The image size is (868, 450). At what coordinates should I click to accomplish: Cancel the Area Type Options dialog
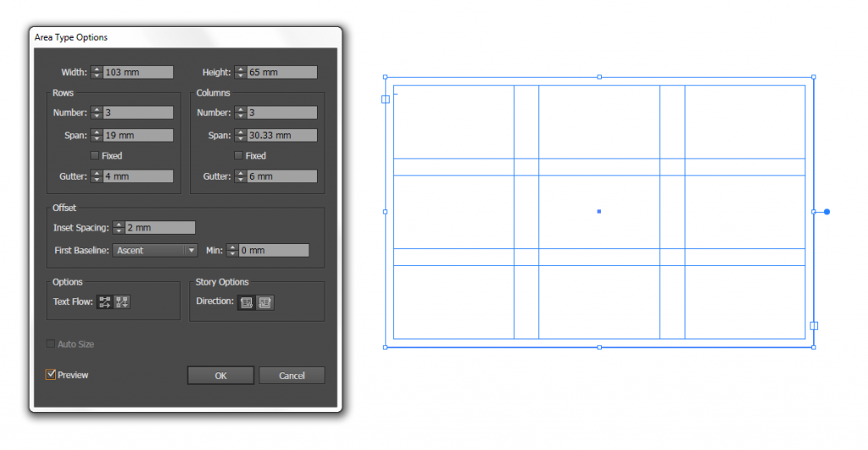[292, 375]
